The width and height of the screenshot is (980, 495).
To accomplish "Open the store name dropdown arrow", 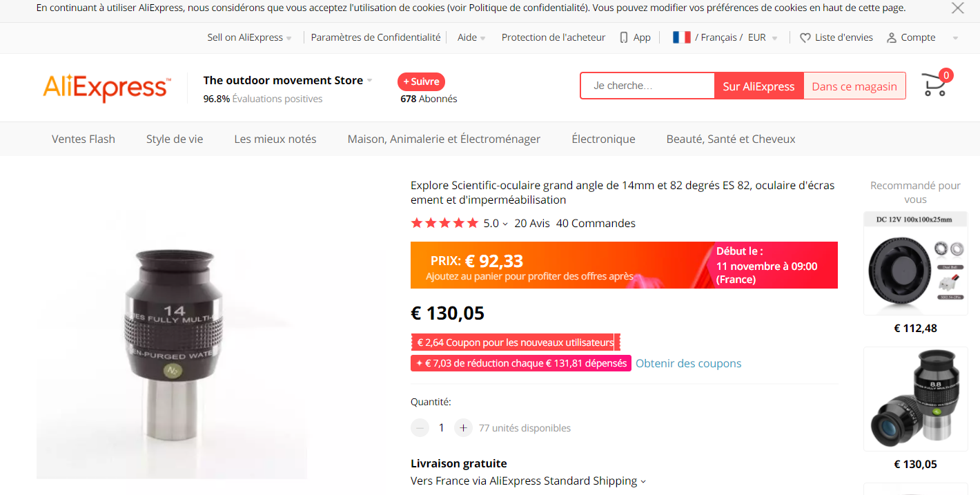I will click(x=369, y=81).
